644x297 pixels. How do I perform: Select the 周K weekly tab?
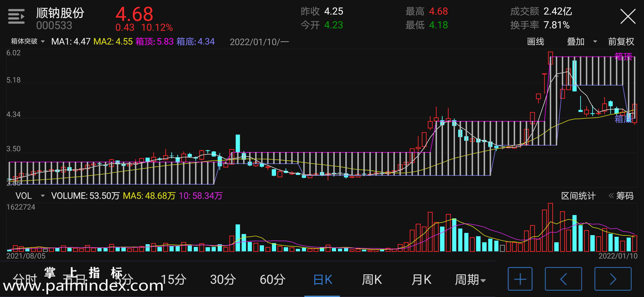click(372, 280)
